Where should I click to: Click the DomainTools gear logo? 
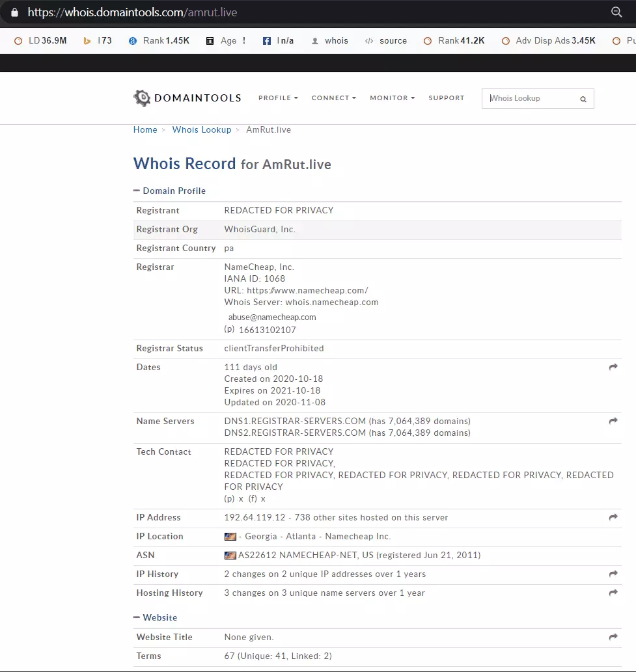click(142, 98)
